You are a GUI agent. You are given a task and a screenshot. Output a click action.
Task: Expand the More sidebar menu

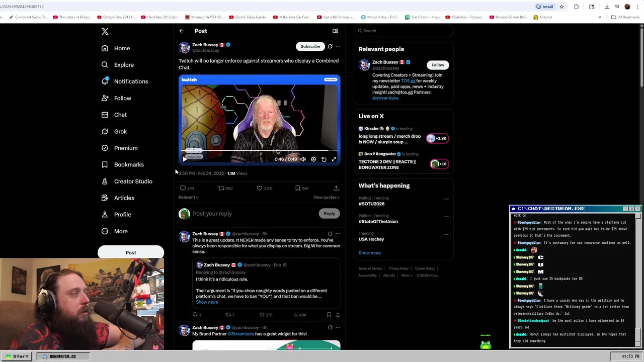click(x=114, y=231)
